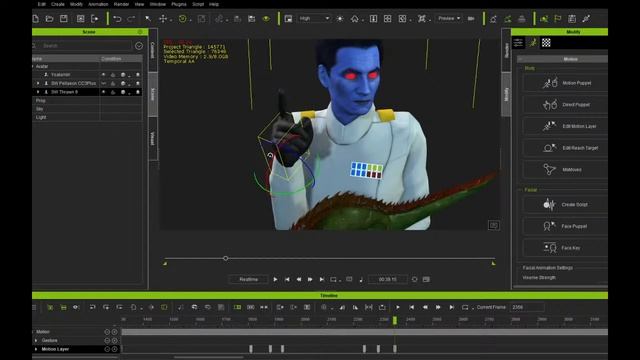Toggle the eye icon in Timeline toolbar
This screenshot has width=640, height=360.
tap(76, 307)
